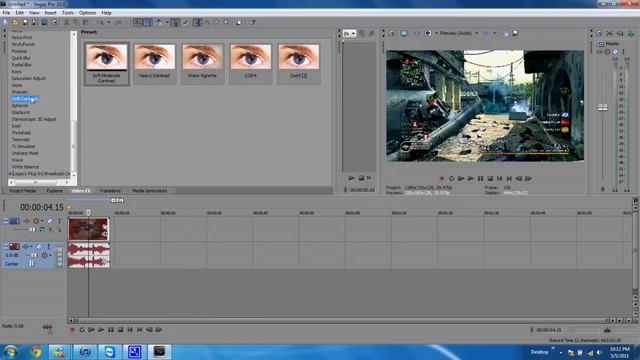Open Track FX on the audio track
The image size is (640, 360).
[x=26, y=247]
